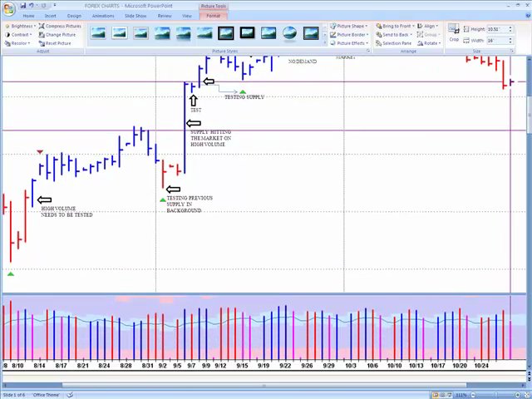The height and width of the screenshot is (399, 532).
Task: Open the Picture Shape dropdown
Action: 349,26
